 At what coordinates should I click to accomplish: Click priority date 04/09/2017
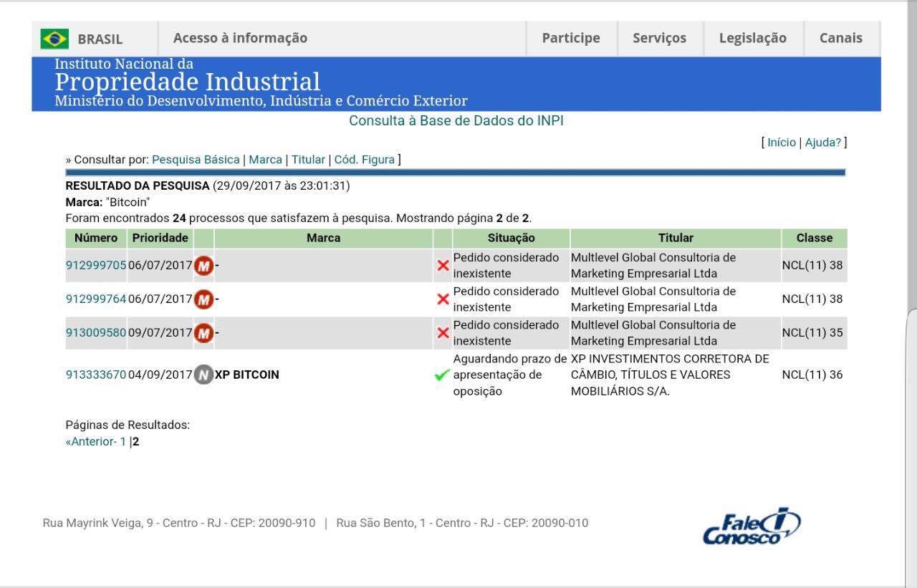click(160, 375)
